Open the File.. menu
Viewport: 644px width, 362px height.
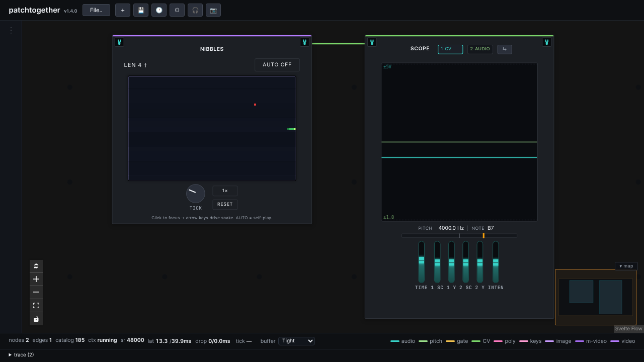96,10
